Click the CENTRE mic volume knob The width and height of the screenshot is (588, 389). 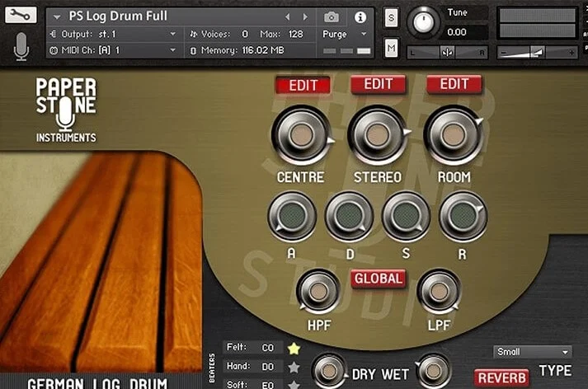pos(302,135)
